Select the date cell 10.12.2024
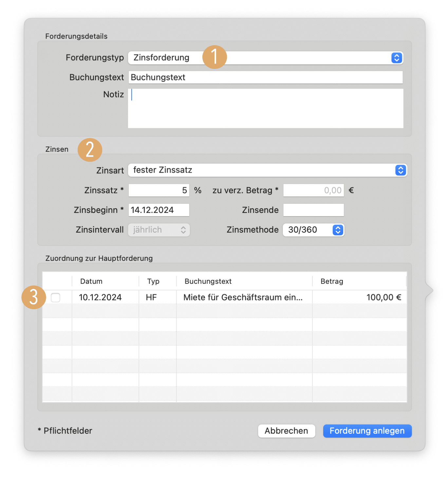Viewport: 448px width, 477px height. [x=105, y=297]
